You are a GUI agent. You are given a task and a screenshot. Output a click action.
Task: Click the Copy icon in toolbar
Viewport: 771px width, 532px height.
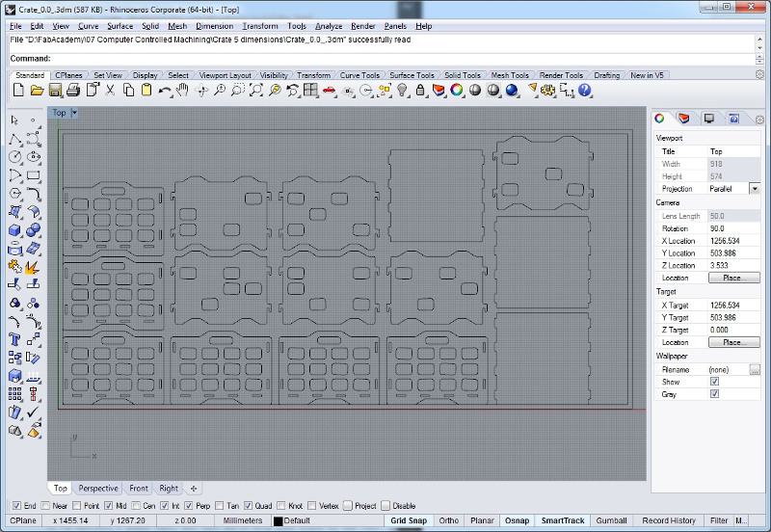(128, 90)
